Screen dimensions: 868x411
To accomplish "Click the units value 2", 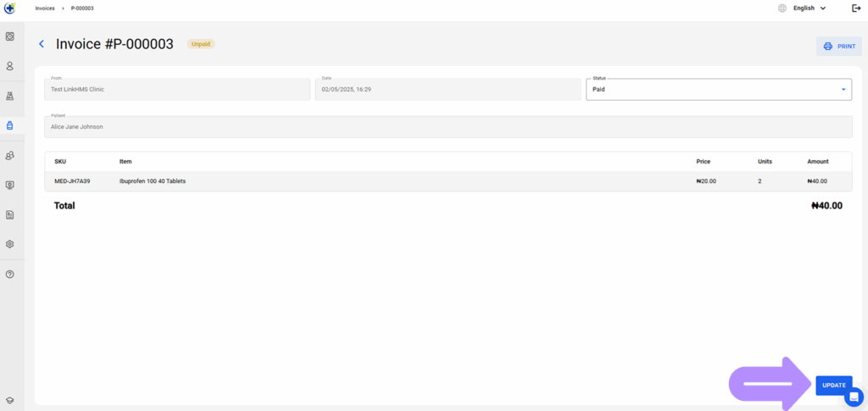I will 759,181.
